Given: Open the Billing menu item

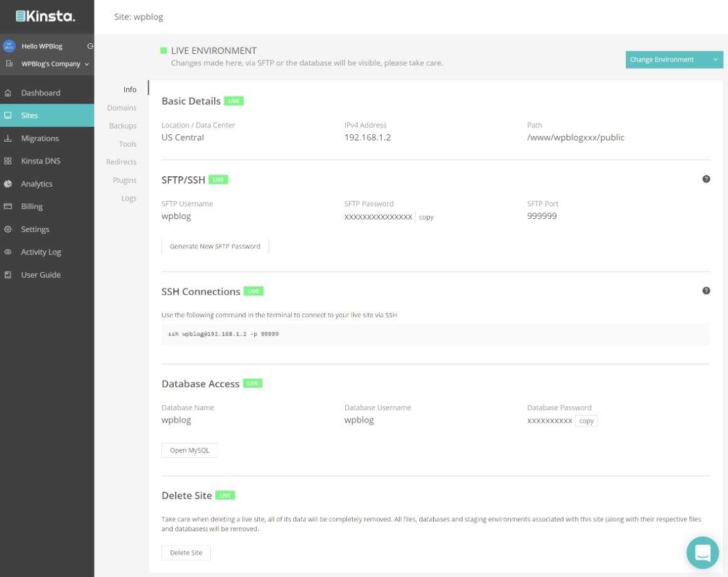Looking at the screenshot, I should click(x=47, y=206).
